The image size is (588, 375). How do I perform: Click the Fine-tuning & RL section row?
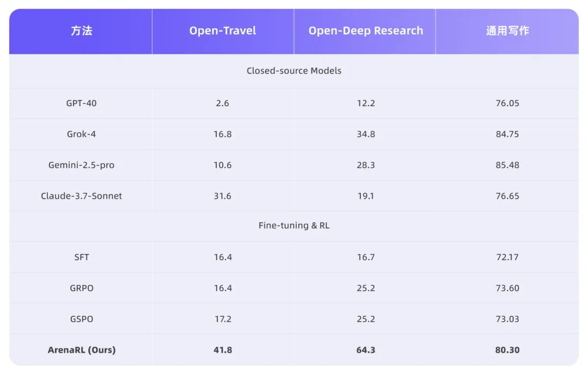click(294, 225)
